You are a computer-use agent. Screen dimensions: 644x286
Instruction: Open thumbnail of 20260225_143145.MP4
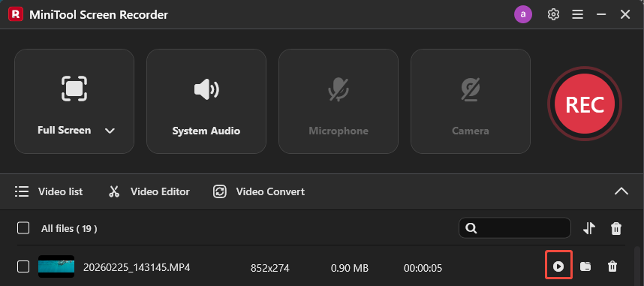point(56,266)
